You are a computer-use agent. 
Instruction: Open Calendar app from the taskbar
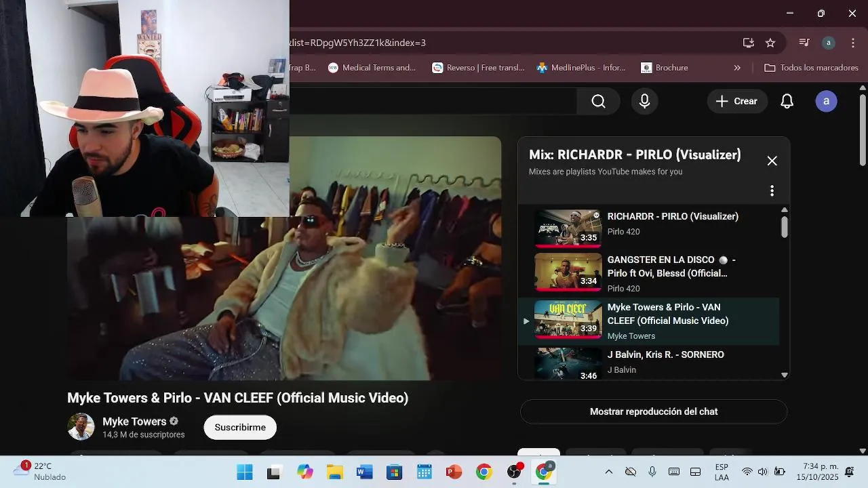425,472
